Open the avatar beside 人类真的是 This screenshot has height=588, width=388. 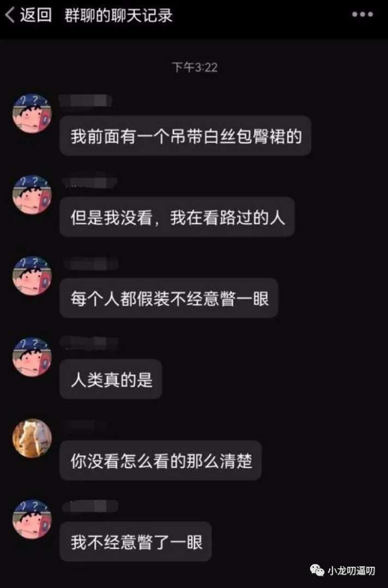(x=32, y=357)
